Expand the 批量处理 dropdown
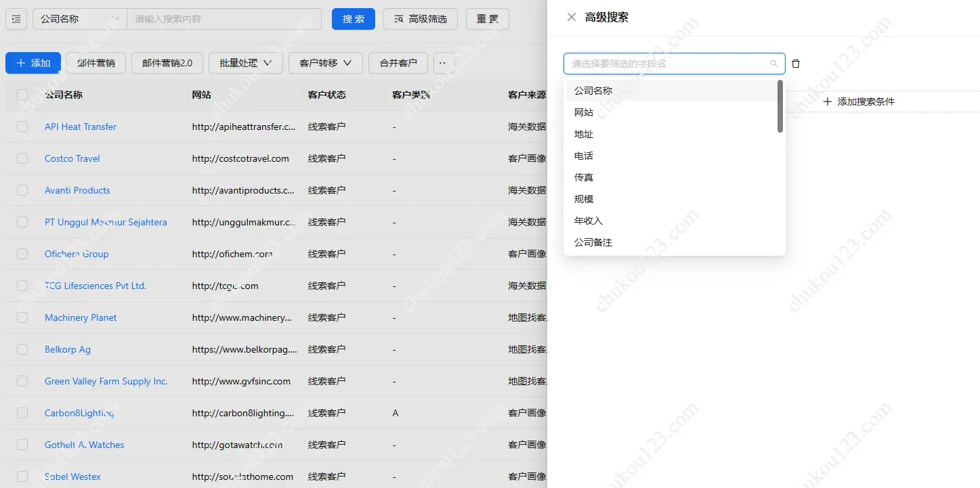 [245, 63]
